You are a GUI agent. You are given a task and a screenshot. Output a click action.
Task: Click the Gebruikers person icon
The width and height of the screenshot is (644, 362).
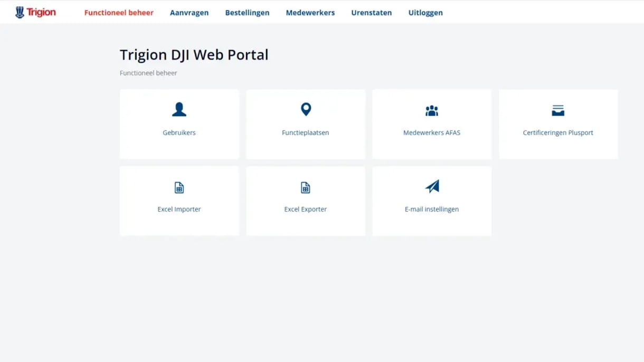(179, 109)
